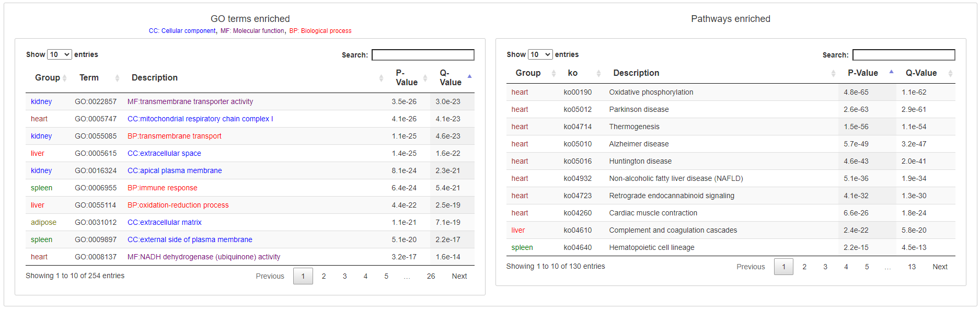Sort Pathways table by Q-Value arrows
This screenshot has height=309, width=980.
click(950, 73)
